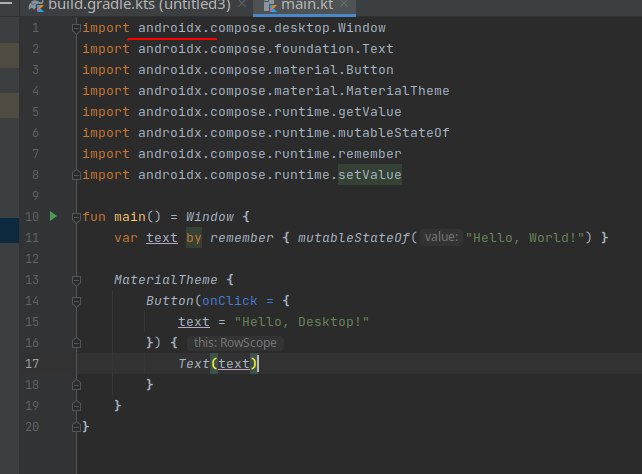
Task: Fold MaterialTheme block at line 13
Action: click(76, 280)
